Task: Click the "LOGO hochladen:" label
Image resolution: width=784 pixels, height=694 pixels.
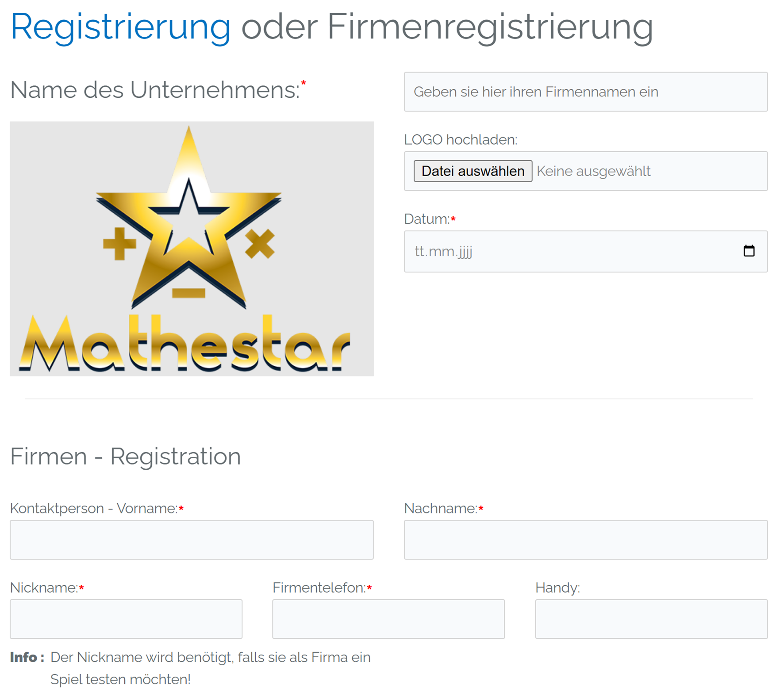Action: click(460, 140)
